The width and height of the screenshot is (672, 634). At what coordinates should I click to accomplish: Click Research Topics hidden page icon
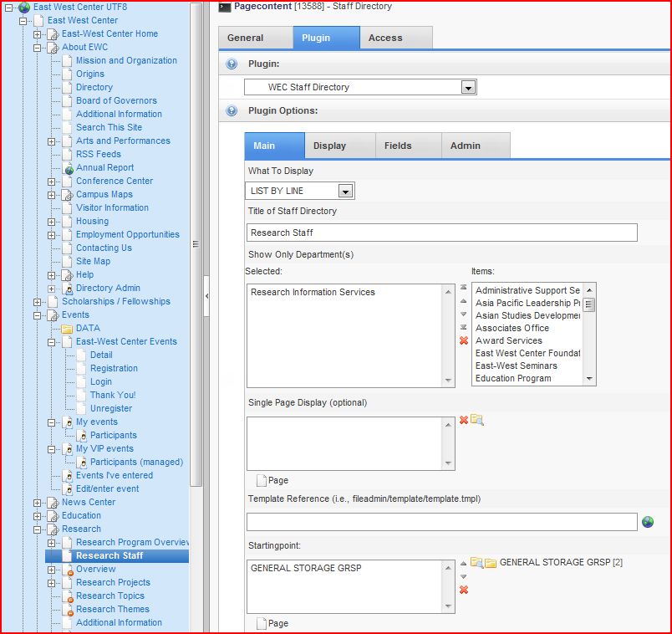[x=68, y=596]
